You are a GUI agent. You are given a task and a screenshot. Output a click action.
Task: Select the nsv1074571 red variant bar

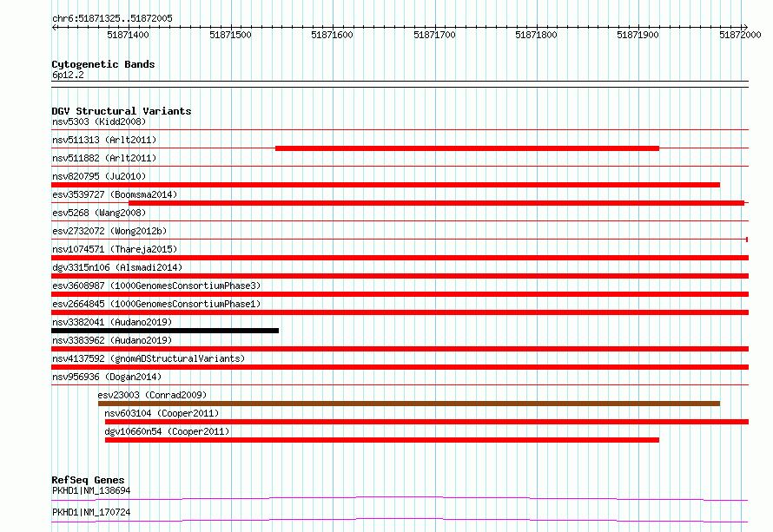point(400,258)
